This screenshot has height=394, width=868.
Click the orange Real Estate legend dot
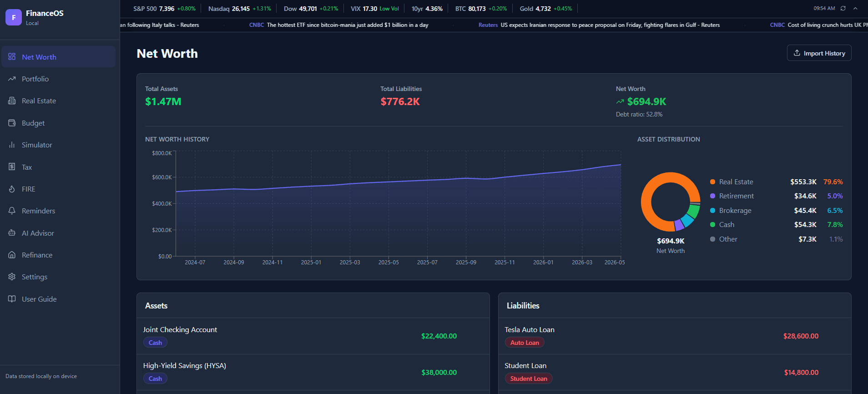tap(712, 182)
